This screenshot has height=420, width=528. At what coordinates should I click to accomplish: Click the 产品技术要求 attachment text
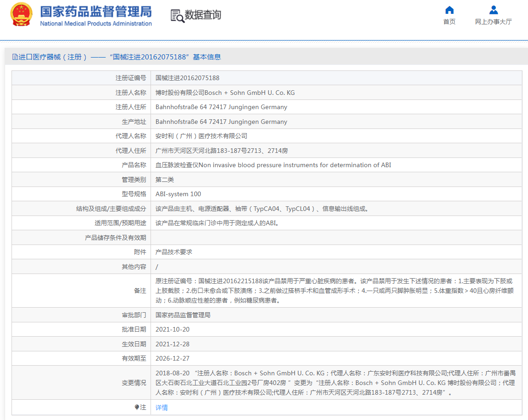tap(173, 251)
